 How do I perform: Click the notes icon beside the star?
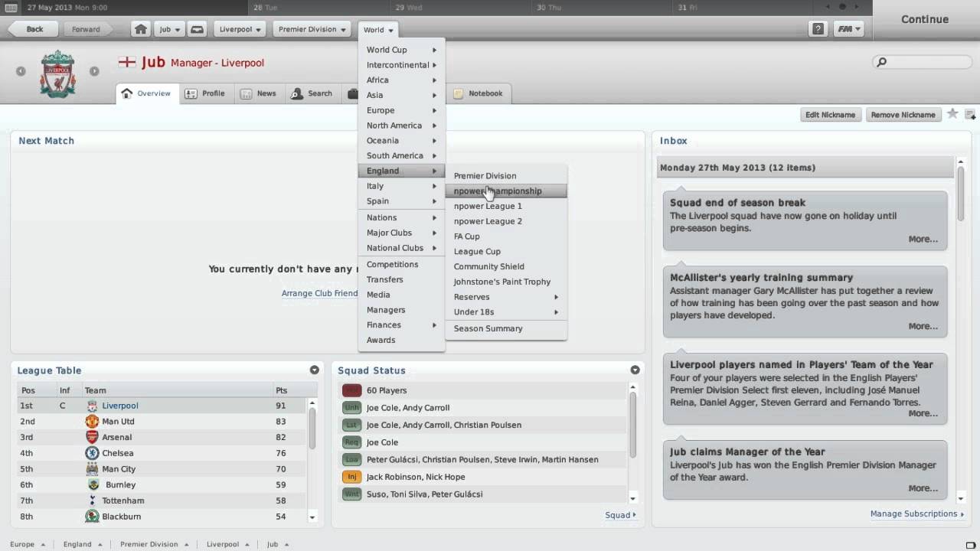pyautogui.click(x=970, y=115)
